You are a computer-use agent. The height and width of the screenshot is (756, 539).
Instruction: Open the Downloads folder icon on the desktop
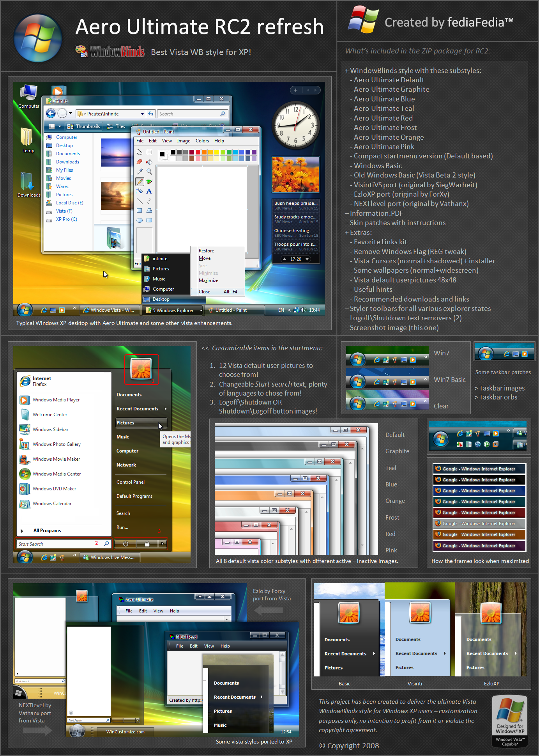[28, 185]
